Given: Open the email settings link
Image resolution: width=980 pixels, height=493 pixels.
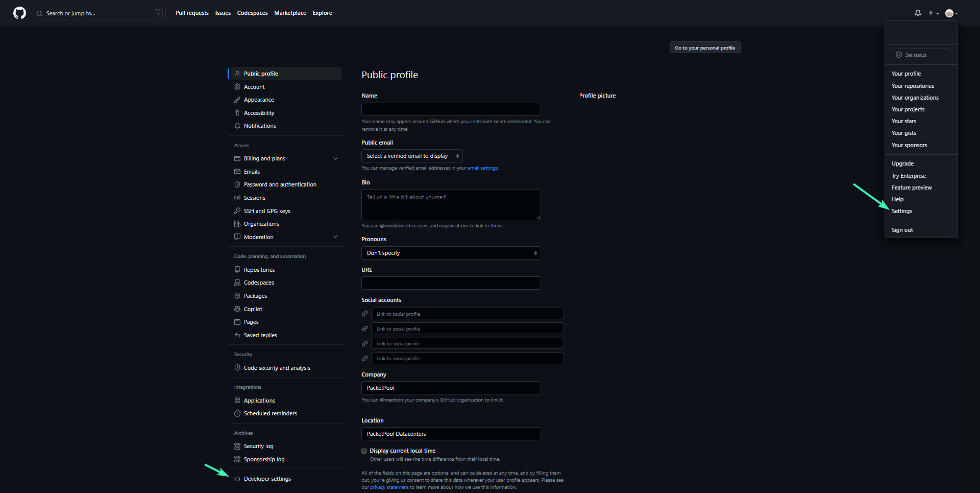Looking at the screenshot, I should tap(482, 168).
